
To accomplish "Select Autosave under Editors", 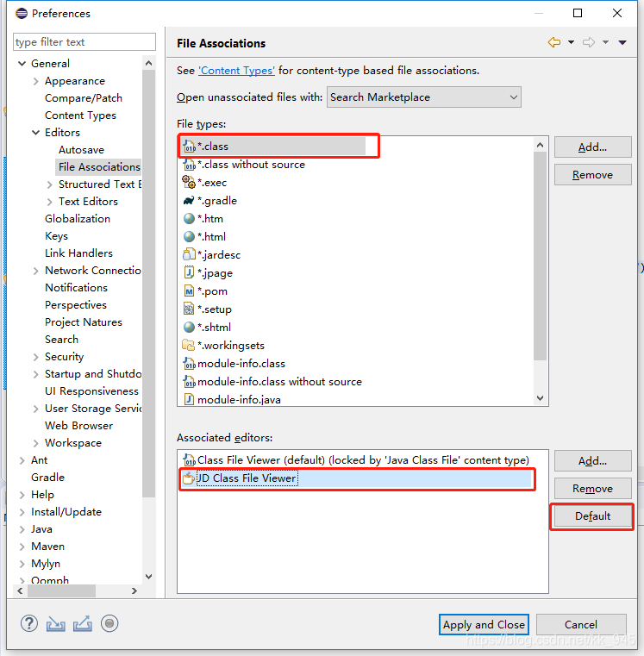I will pos(81,150).
